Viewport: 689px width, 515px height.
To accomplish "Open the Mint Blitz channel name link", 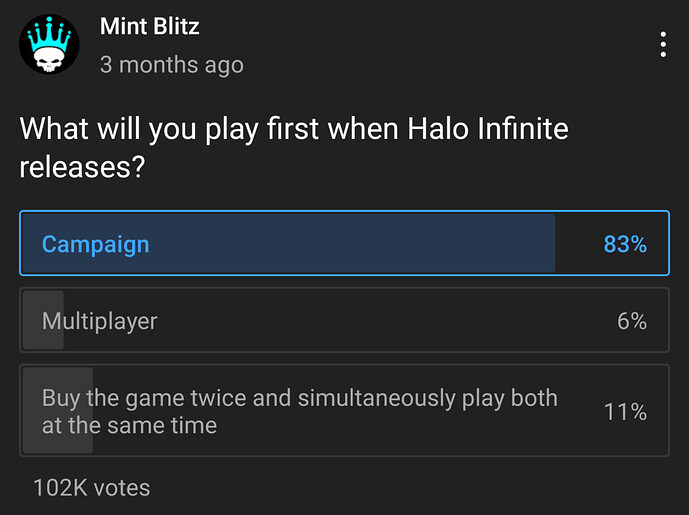I will click(149, 26).
